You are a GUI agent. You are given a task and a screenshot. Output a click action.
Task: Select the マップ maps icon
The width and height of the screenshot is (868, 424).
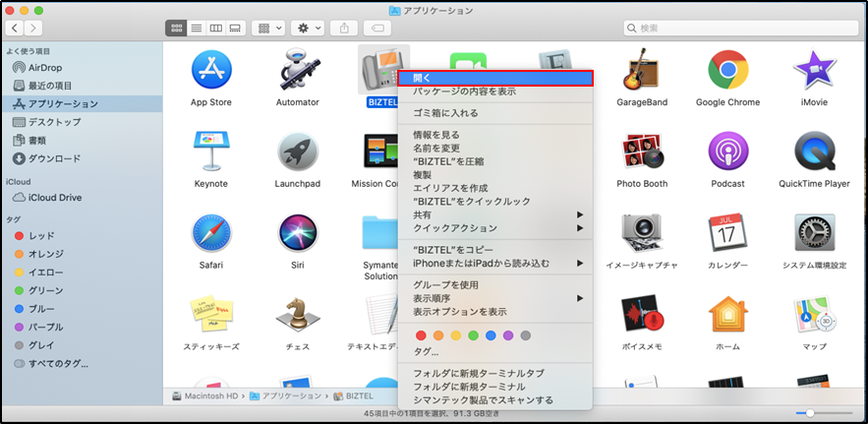814,314
